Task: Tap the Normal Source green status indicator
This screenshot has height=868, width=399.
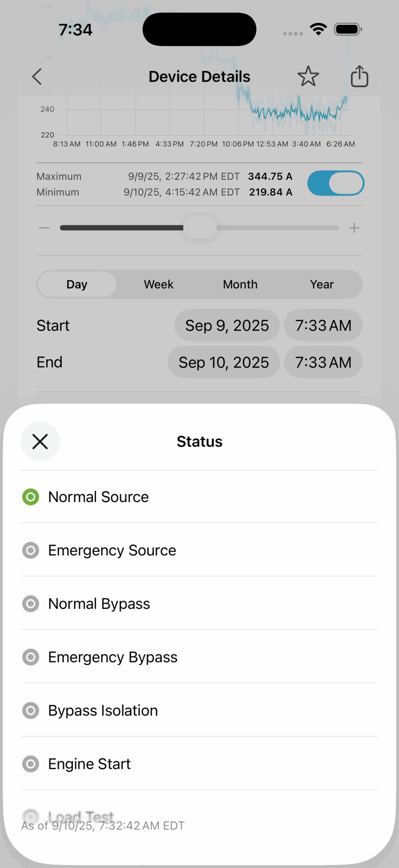Action: [x=30, y=497]
